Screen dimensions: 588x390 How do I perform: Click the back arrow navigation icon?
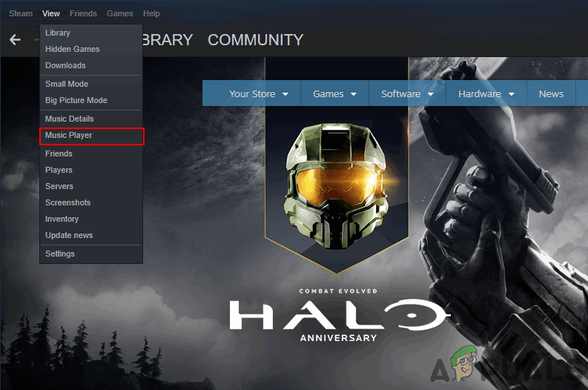[x=15, y=39]
